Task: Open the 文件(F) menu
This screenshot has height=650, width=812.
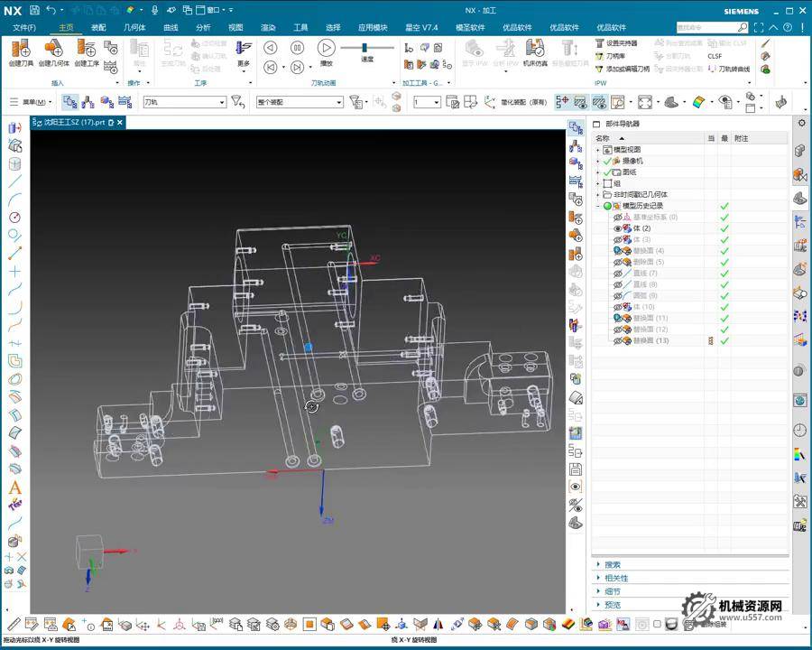Action: click(x=24, y=28)
